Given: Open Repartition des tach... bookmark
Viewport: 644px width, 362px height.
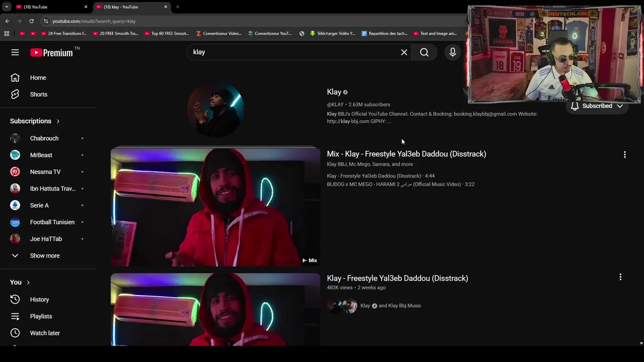Looking at the screenshot, I should point(384,34).
